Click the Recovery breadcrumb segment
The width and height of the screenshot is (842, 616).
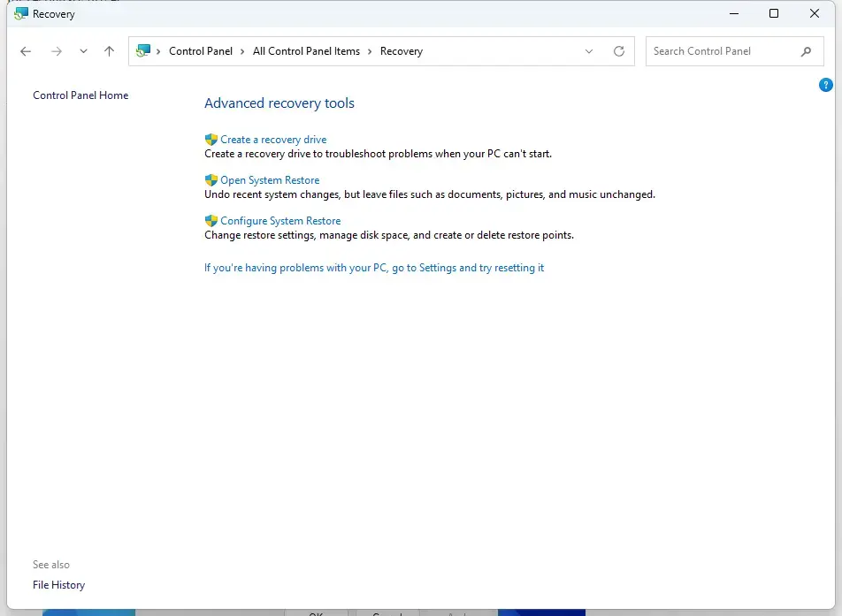point(402,51)
